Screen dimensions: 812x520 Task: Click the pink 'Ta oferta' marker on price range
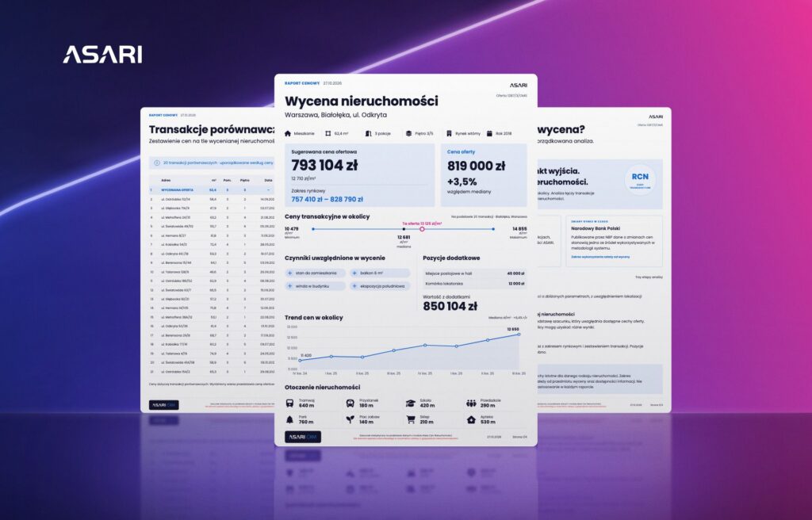pos(422,229)
